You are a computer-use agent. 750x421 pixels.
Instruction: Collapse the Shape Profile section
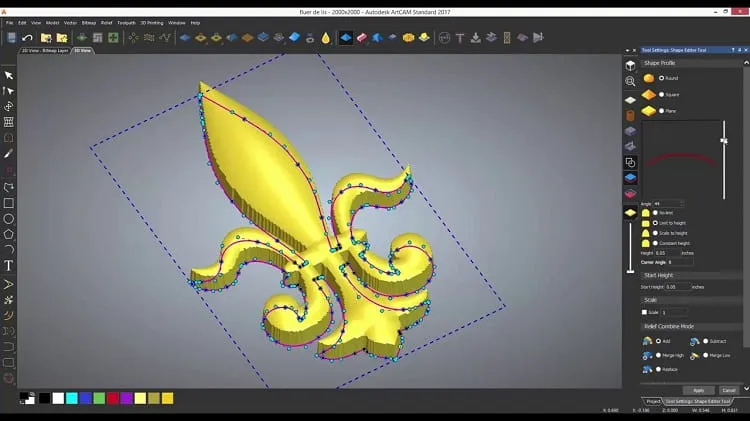pos(746,63)
